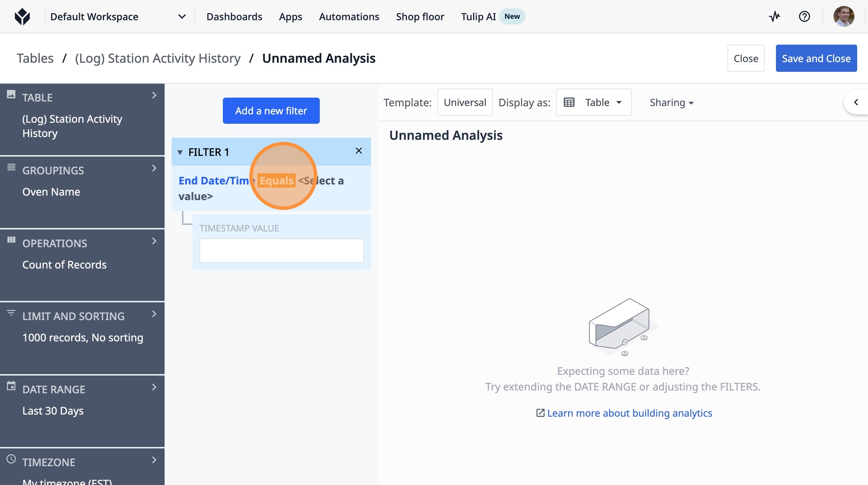Click the user profile avatar
The width and height of the screenshot is (868, 485).
coord(843,16)
